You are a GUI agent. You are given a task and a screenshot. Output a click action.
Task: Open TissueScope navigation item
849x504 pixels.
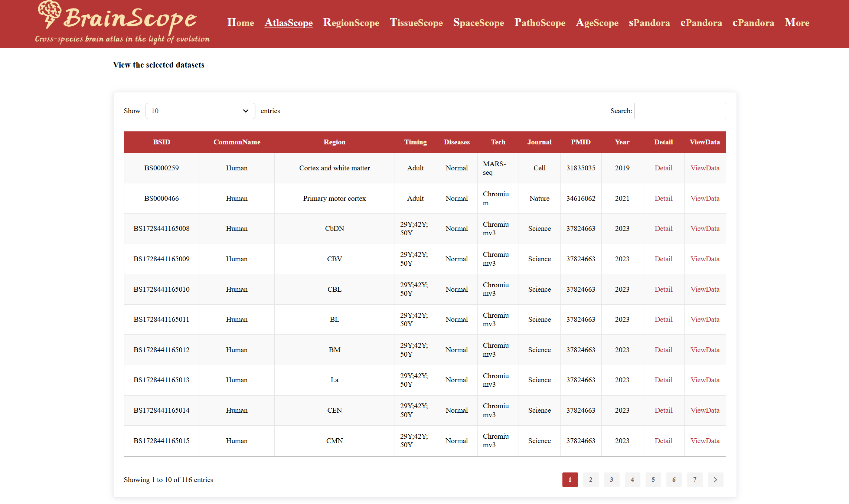(416, 23)
